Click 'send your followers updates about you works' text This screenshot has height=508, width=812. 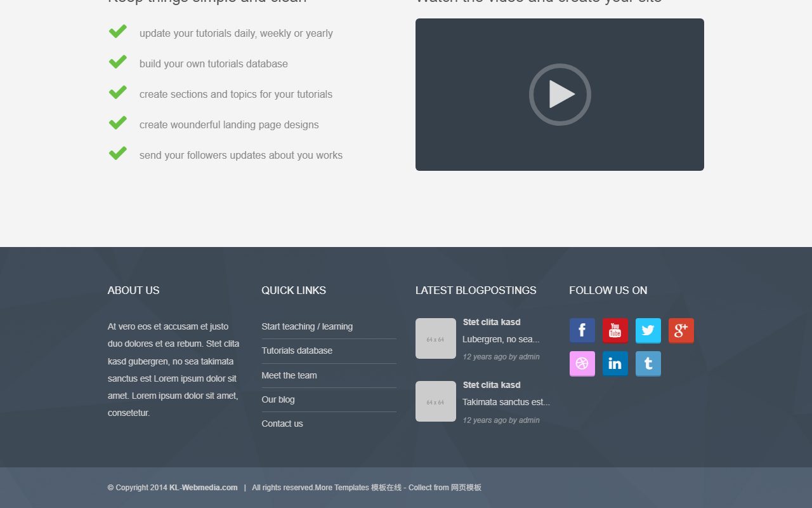[241, 155]
